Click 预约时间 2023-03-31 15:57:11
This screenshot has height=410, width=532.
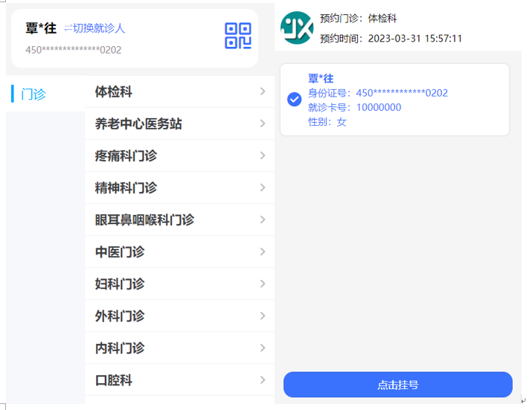[391, 39]
